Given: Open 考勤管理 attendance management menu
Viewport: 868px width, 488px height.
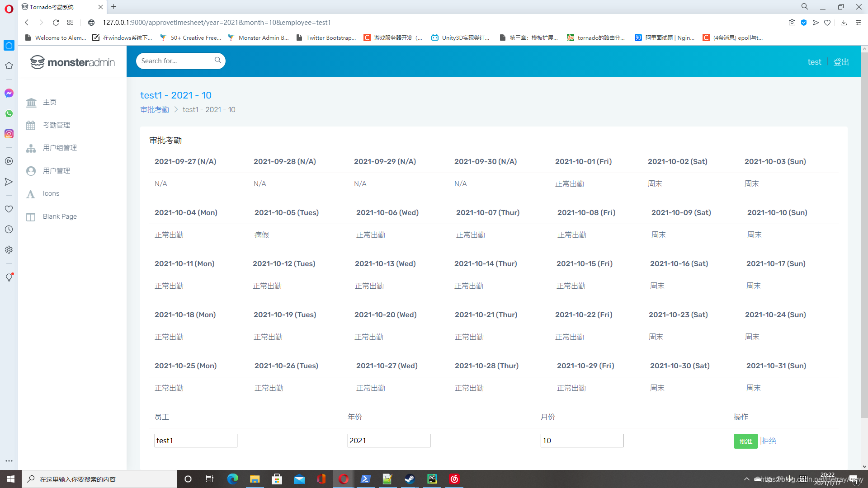Looking at the screenshot, I should [56, 125].
